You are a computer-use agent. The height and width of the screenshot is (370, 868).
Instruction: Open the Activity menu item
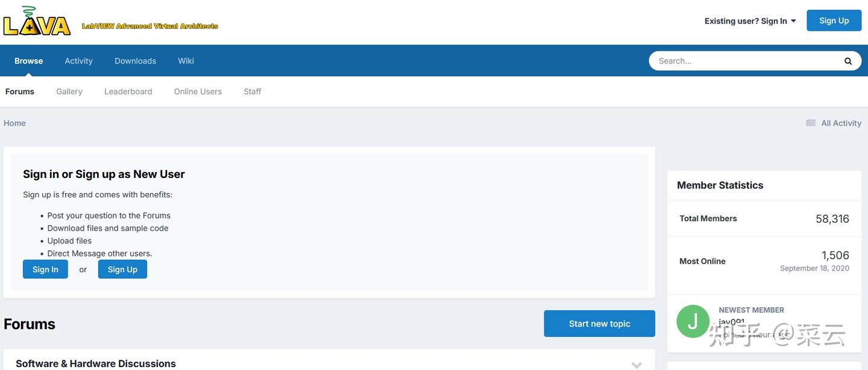click(79, 61)
